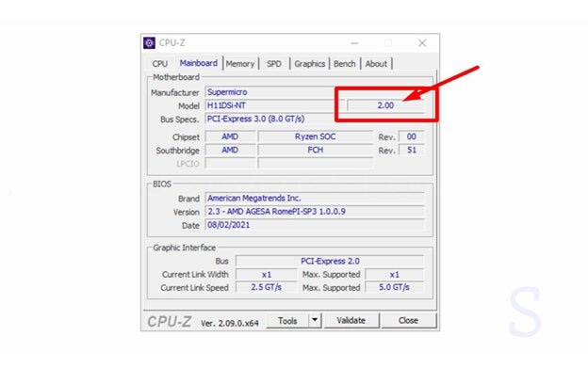The image size is (588, 368).
Task: Click the 2.5 GT/s current link speed
Action: pyautogui.click(x=267, y=287)
